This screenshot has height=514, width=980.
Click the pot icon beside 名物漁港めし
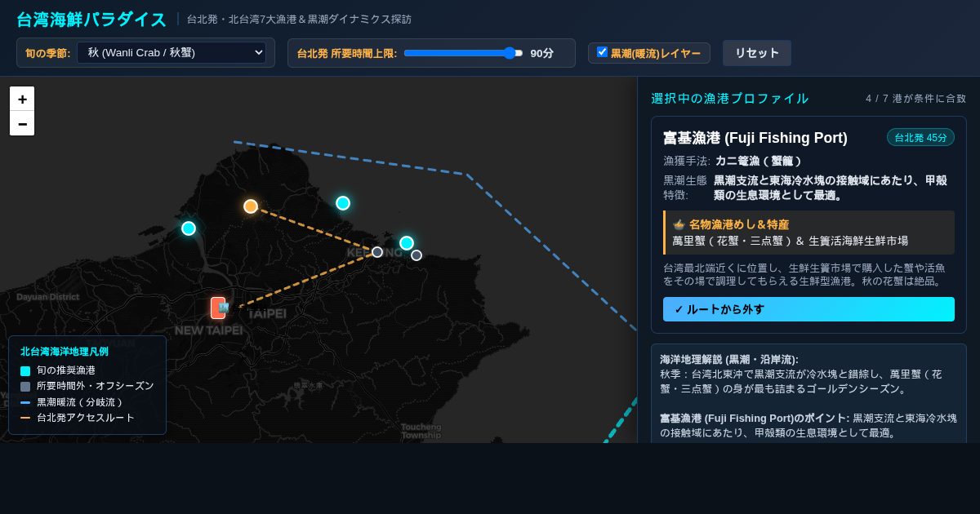[x=679, y=224]
